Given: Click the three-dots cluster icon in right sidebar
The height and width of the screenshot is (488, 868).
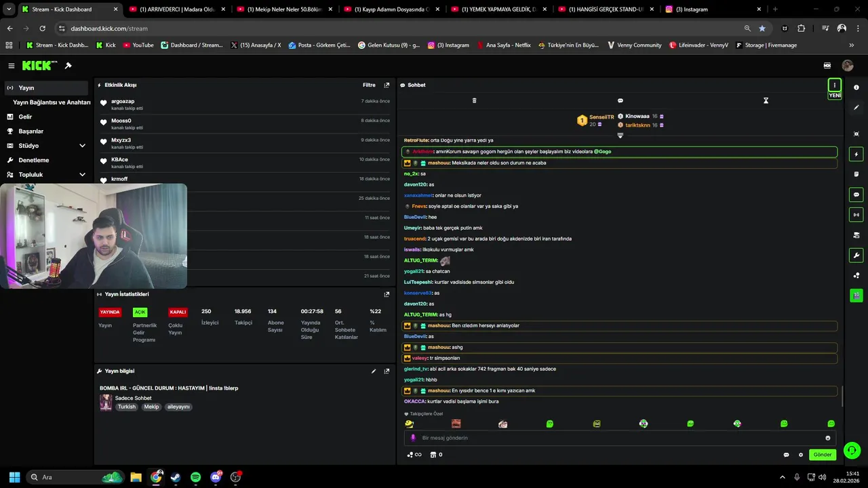Looking at the screenshot, I should pos(856,275).
